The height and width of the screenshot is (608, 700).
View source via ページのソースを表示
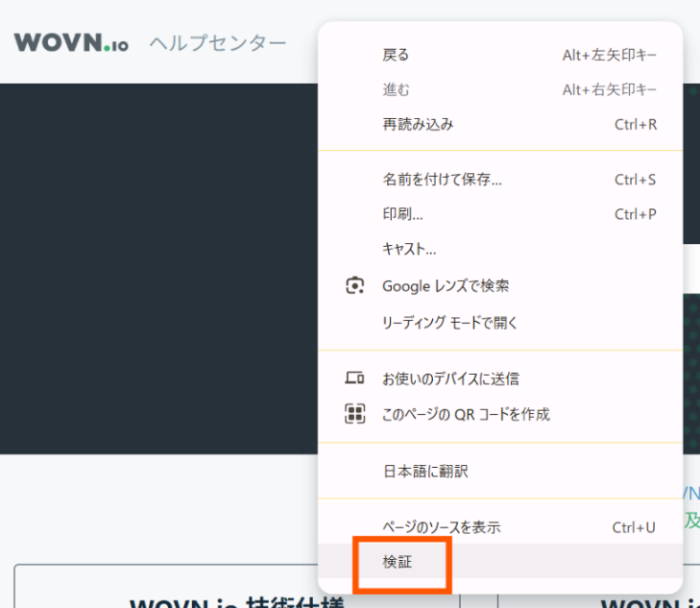pos(441,527)
